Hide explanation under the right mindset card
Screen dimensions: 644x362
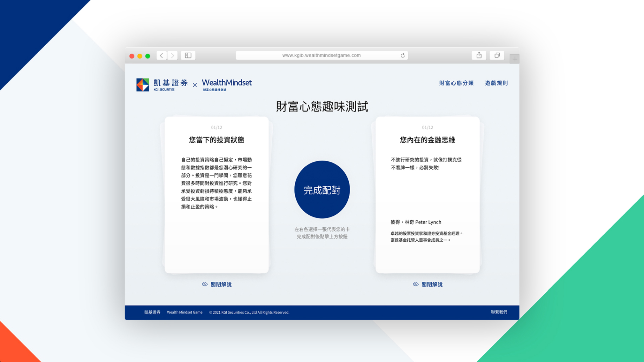click(x=428, y=284)
